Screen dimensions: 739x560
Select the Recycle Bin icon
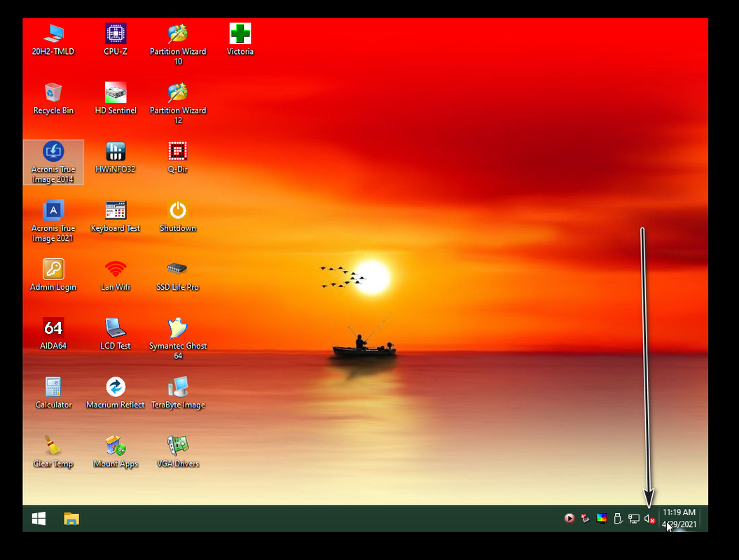click(53, 99)
